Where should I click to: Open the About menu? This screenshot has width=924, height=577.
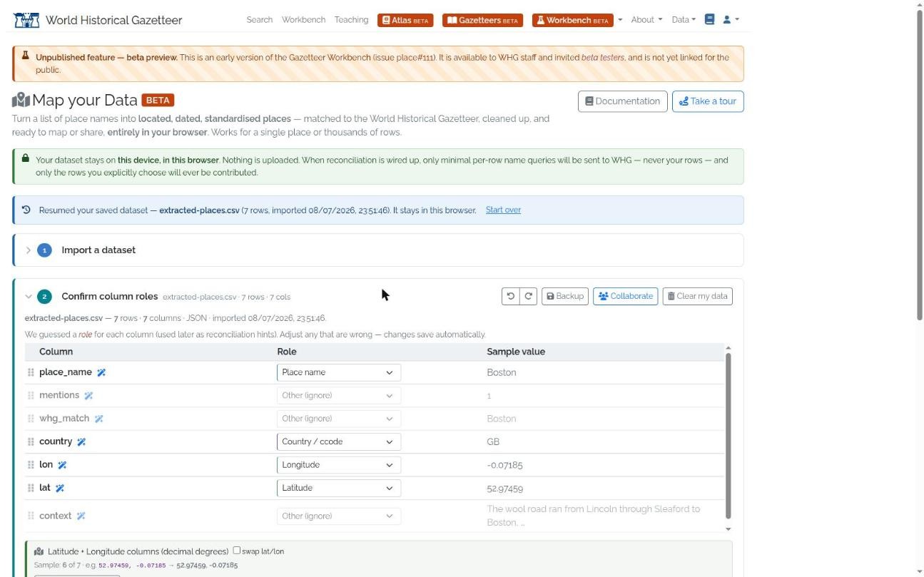coord(646,20)
